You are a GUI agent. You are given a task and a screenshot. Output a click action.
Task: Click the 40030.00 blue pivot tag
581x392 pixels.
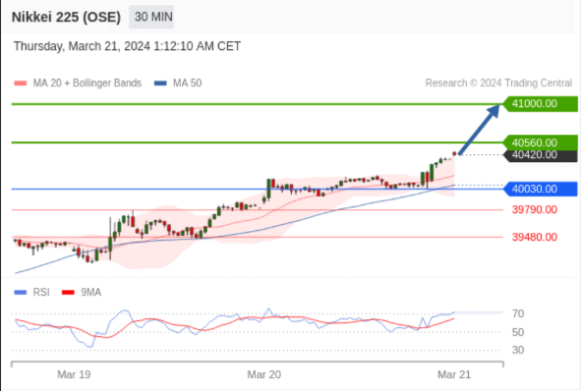click(540, 190)
